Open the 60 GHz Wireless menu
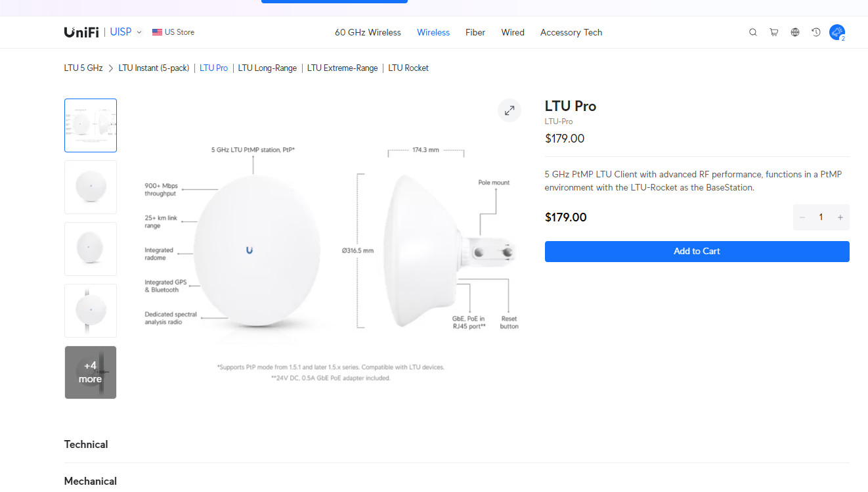 tap(368, 32)
